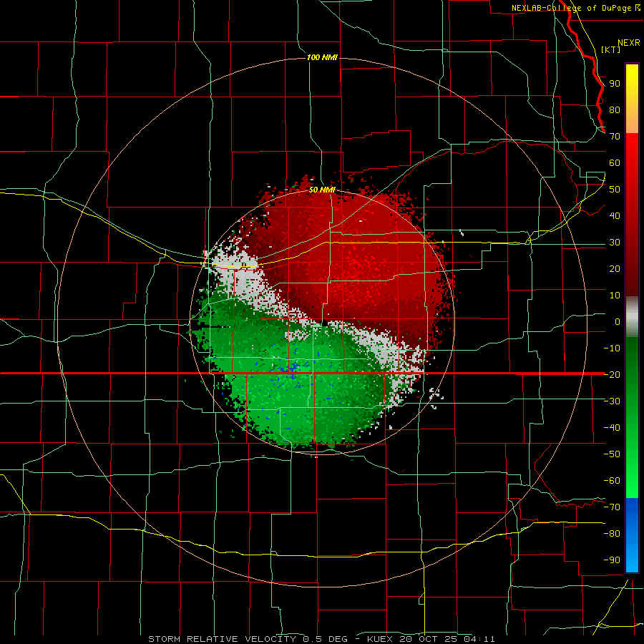Click the 80 knot value on colorbar
This screenshot has height=644, width=644.
click(615, 110)
